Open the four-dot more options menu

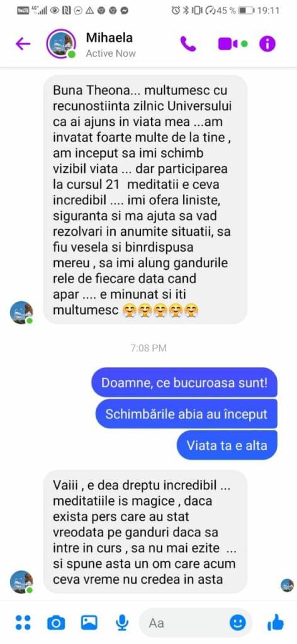(23, 622)
